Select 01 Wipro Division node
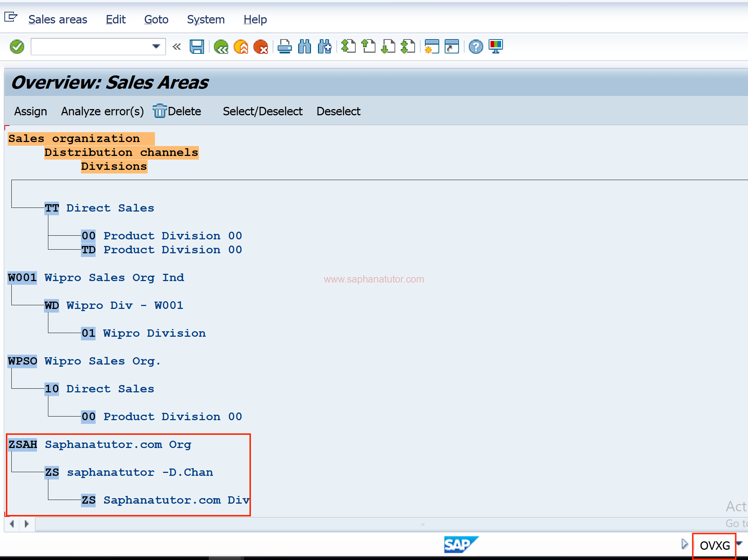This screenshot has height=560, width=748. (x=143, y=333)
